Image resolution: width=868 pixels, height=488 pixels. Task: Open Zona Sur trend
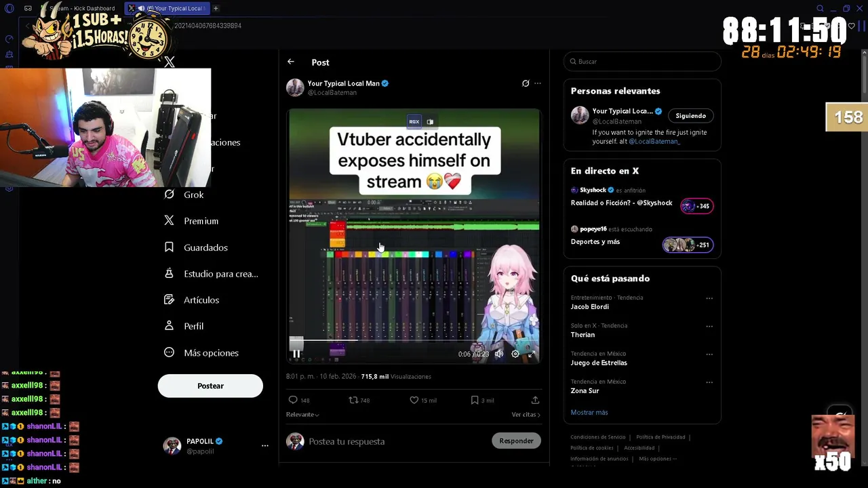click(585, 390)
